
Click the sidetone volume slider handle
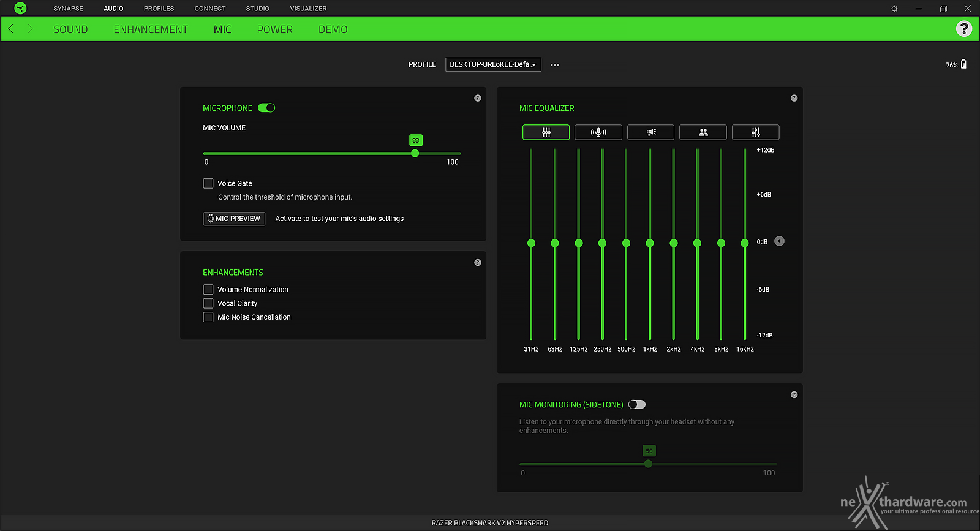649,464
